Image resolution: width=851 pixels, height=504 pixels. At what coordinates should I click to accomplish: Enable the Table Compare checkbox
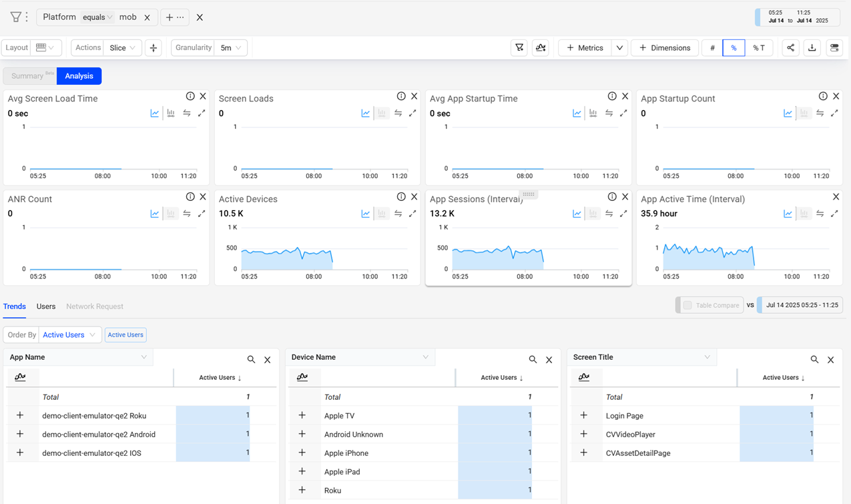point(687,306)
